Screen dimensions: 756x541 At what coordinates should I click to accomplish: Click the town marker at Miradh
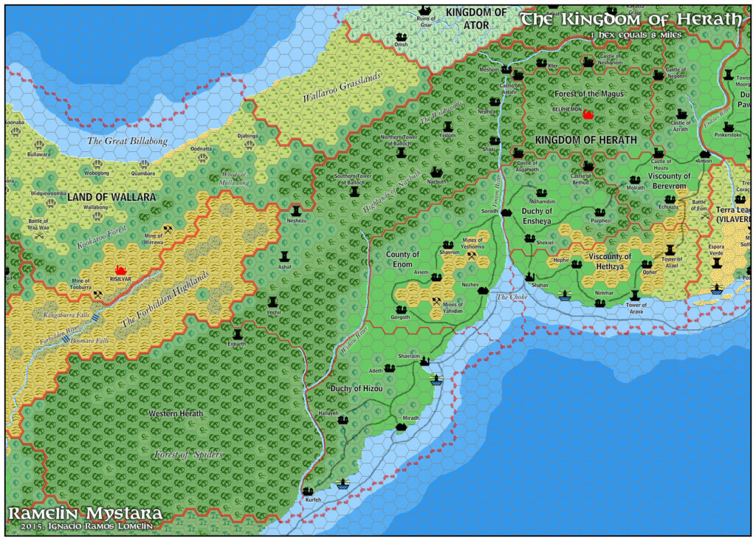coord(401,427)
